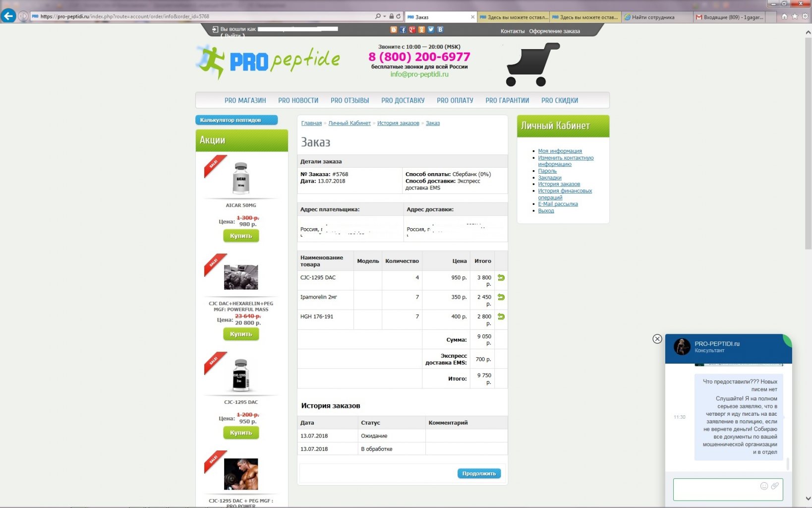Open the PRO ГАРАНТИИ menu item
This screenshot has width=812, height=508.
click(x=507, y=100)
